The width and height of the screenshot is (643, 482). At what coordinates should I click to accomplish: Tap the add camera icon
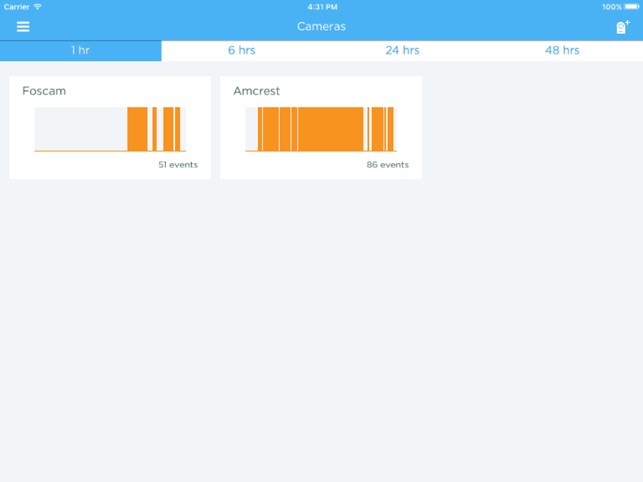coord(623,27)
